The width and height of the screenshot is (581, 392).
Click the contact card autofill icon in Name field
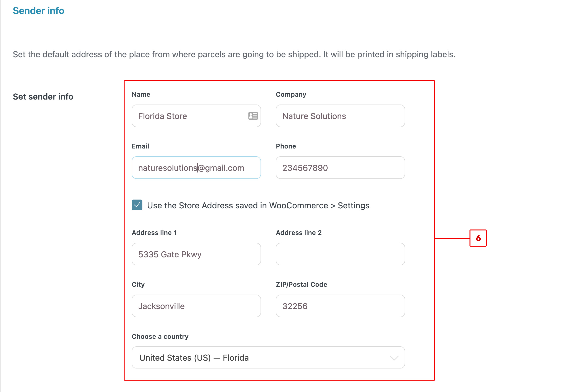pos(253,116)
